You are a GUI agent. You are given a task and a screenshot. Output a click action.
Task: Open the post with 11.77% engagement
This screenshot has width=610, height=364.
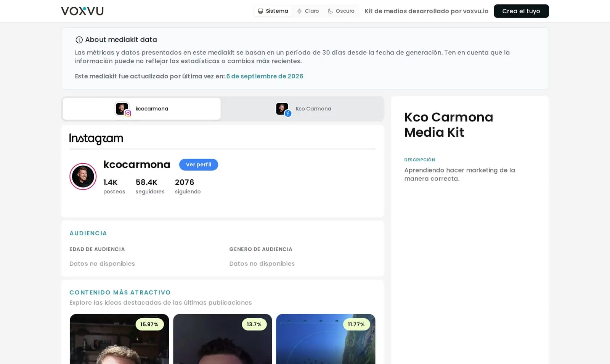coord(326,339)
